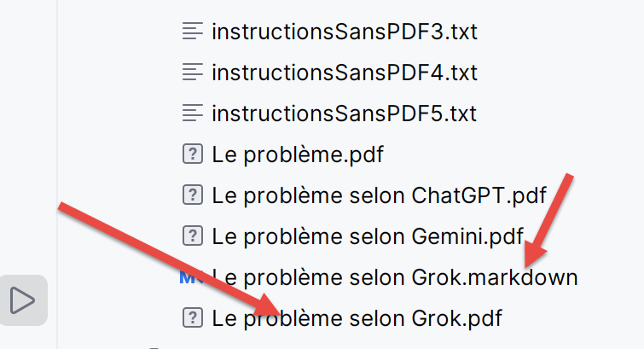The image size is (644, 349).
Task: Click text file icon beside instructionsSansPDF5.txt
Action: tap(192, 113)
